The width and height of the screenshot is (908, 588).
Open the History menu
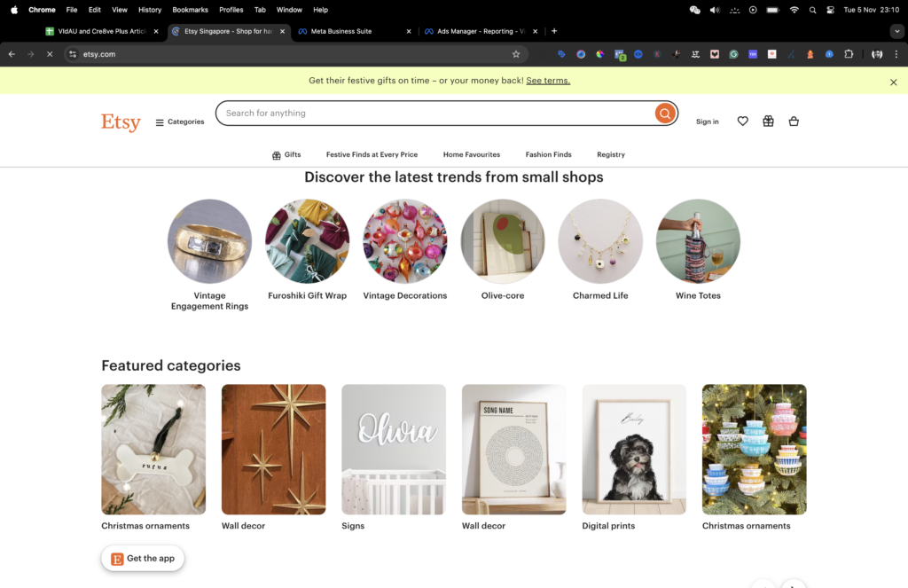[149, 10]
